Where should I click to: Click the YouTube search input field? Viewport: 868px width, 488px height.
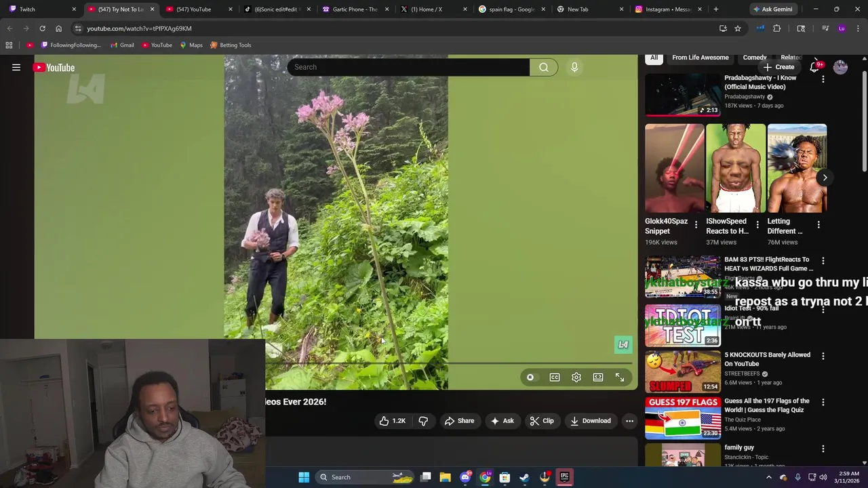[409, 67]
